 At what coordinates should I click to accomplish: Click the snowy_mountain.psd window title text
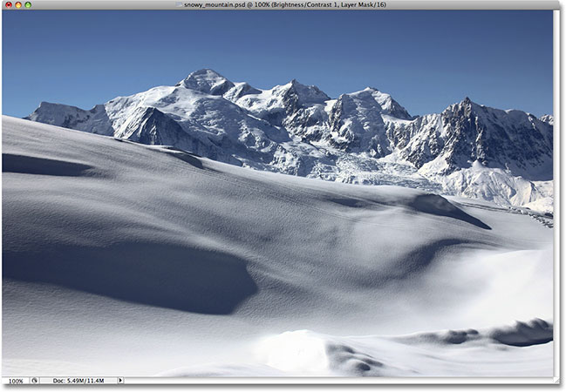coord(285,4)
